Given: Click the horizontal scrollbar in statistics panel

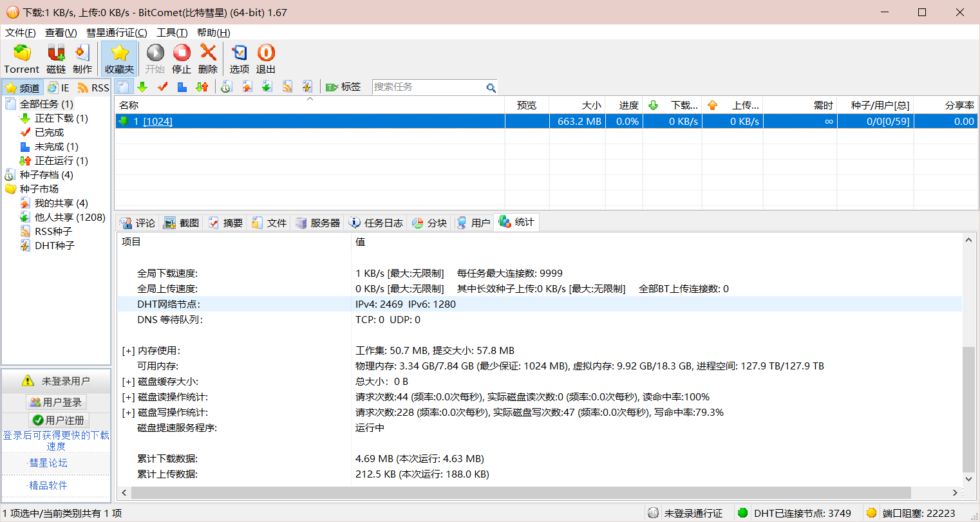Looking at the screenshot, I should (520, 492).
